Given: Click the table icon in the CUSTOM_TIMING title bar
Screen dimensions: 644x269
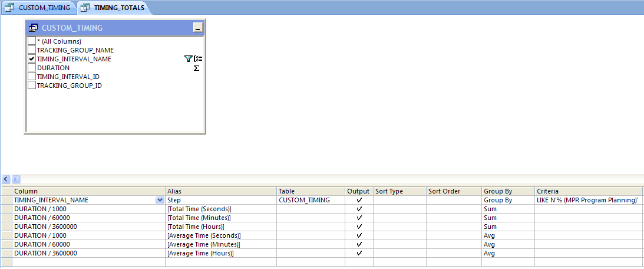Looking at the screenshot, I should (34, 28).
